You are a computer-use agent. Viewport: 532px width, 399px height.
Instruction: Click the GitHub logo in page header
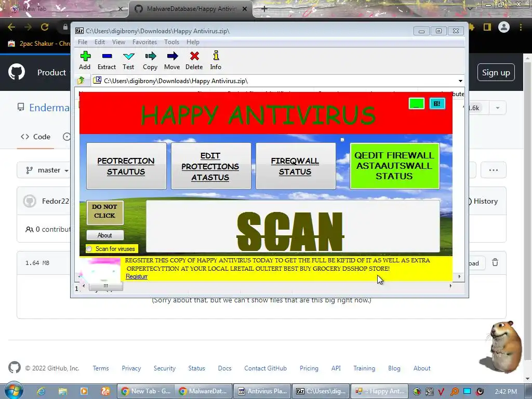16,72
